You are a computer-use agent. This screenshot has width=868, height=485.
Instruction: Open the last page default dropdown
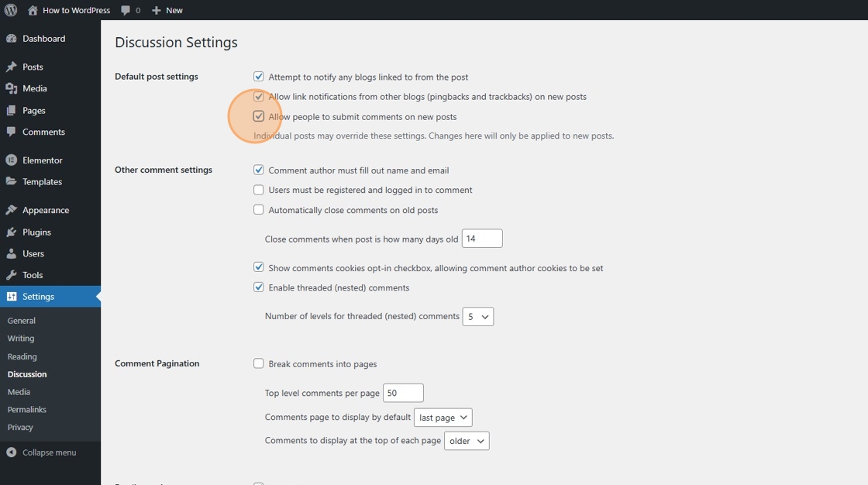(443, 418)
